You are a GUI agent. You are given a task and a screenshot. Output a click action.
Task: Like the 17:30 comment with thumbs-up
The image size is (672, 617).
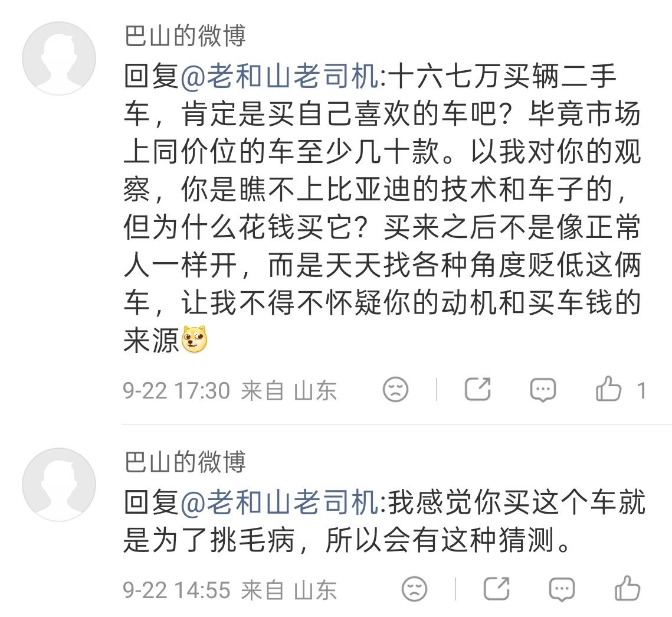point(608,389)
